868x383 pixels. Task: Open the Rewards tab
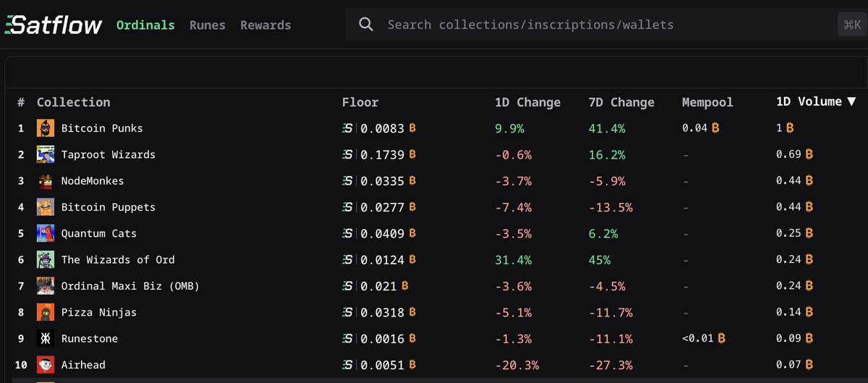265,25
